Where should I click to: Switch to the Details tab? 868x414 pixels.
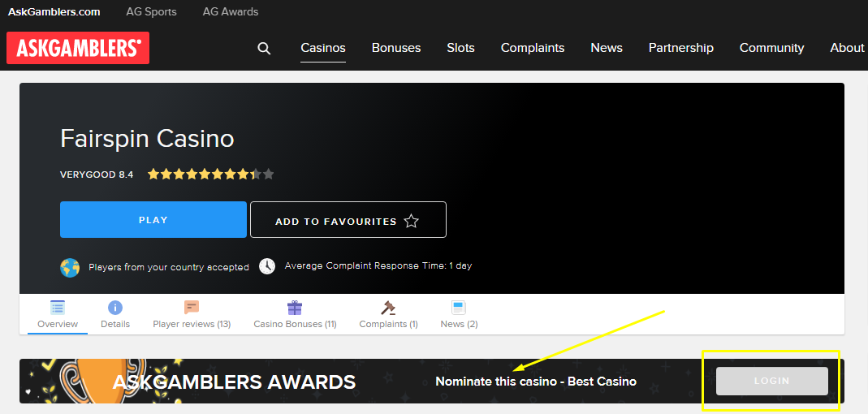pyautogui.click(x=115, y=314)
